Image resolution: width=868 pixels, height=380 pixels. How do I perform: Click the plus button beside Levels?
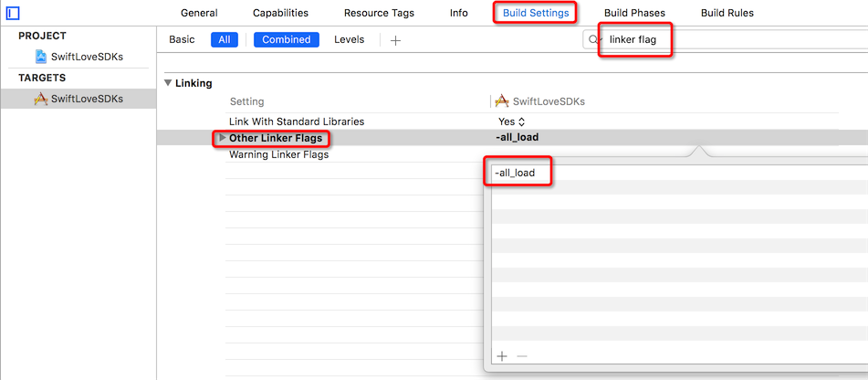click(395, 40)
